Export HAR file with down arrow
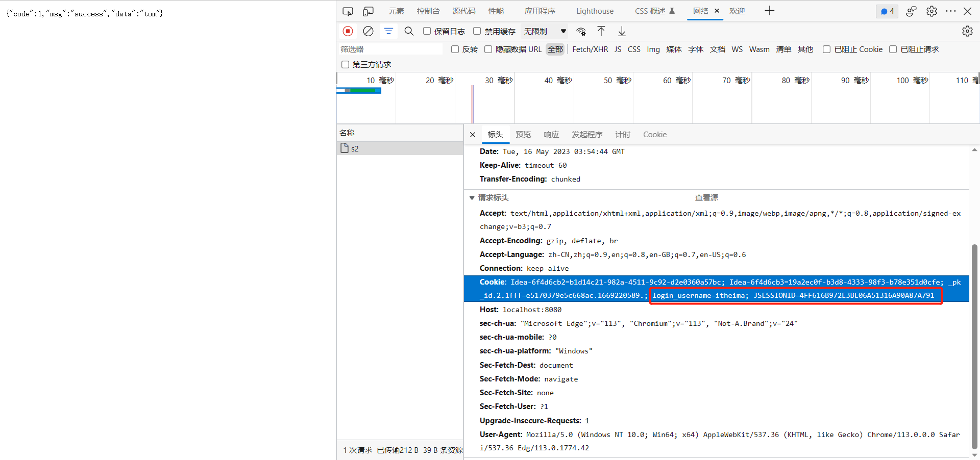 622,31
